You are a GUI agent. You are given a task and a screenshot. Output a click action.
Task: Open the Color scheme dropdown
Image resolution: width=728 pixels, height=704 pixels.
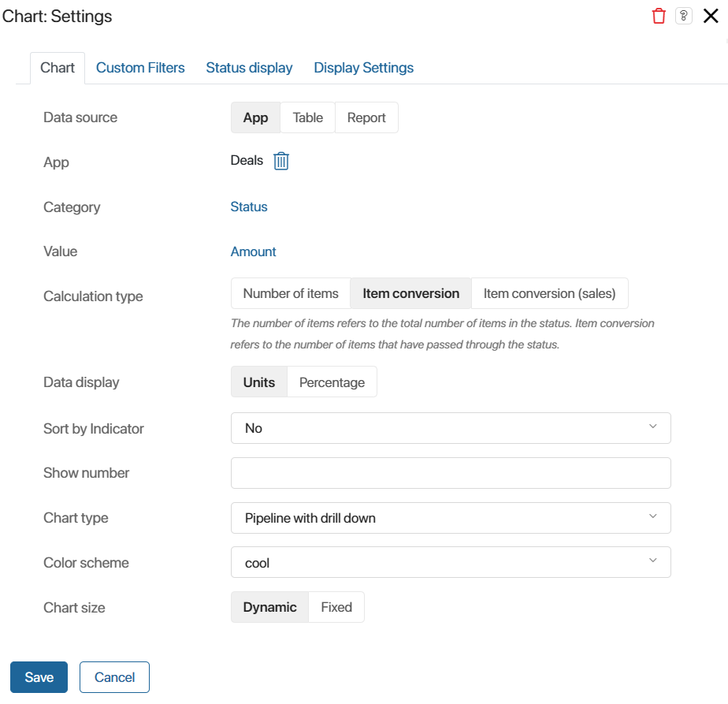[x=451, y=562]
